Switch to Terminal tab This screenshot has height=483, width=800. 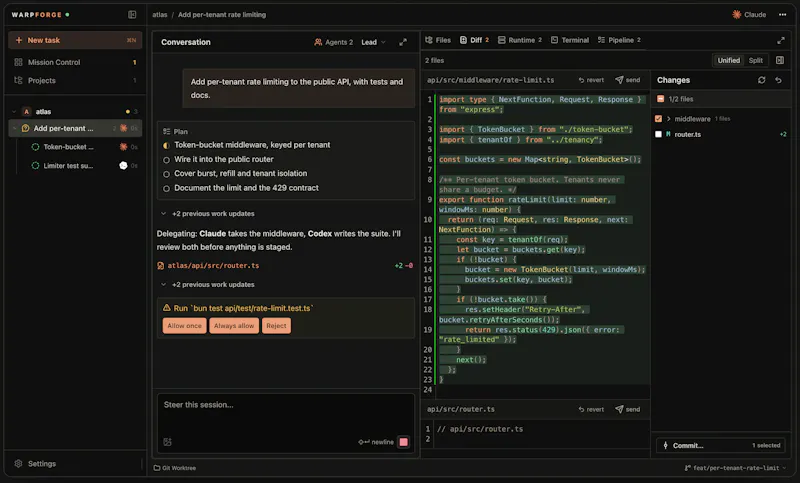coord(569,40)
